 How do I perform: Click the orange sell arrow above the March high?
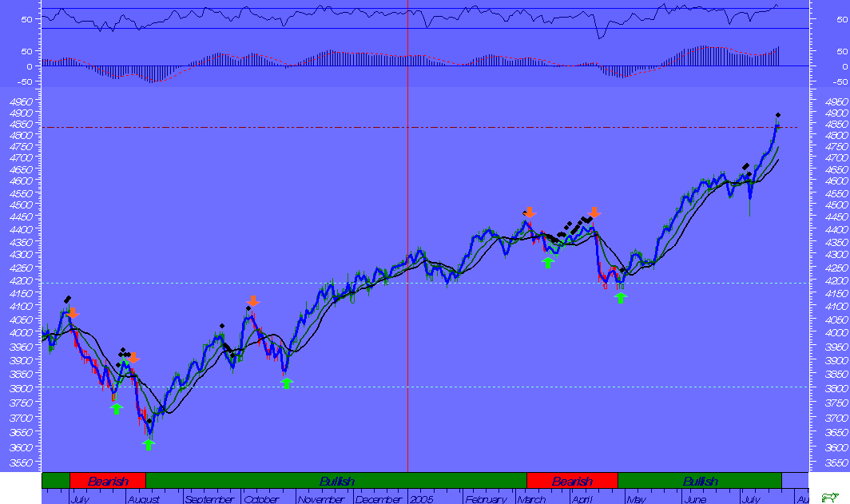pos(530,212)
